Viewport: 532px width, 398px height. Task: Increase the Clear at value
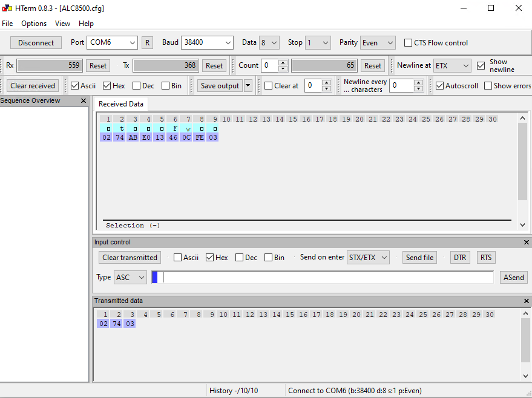pos(326,83)
